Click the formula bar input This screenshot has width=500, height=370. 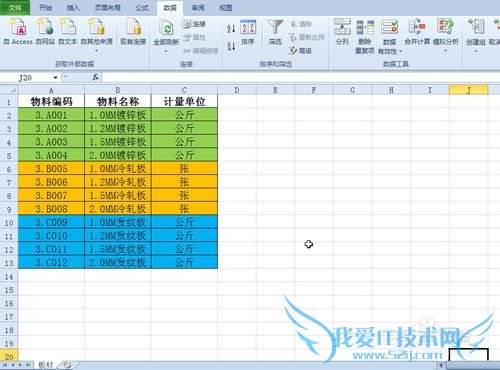300,78
